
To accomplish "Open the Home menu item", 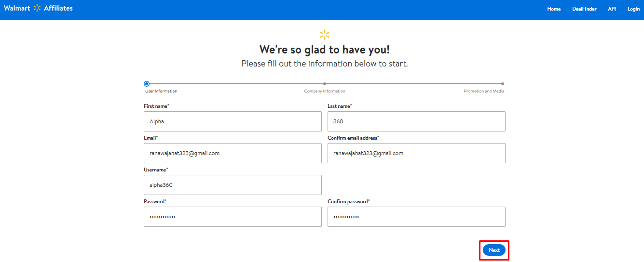I will pyautogui.click(x=554, y=9).
